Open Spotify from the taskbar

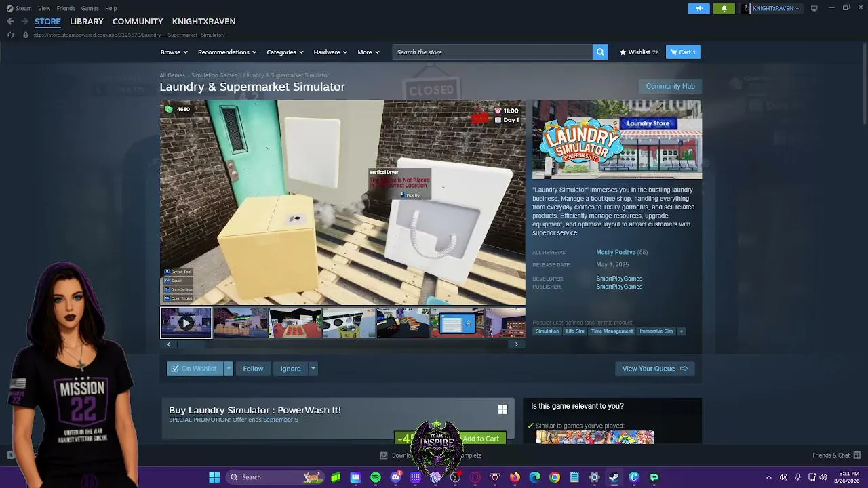pyautogui.click(x=376, y=477)
